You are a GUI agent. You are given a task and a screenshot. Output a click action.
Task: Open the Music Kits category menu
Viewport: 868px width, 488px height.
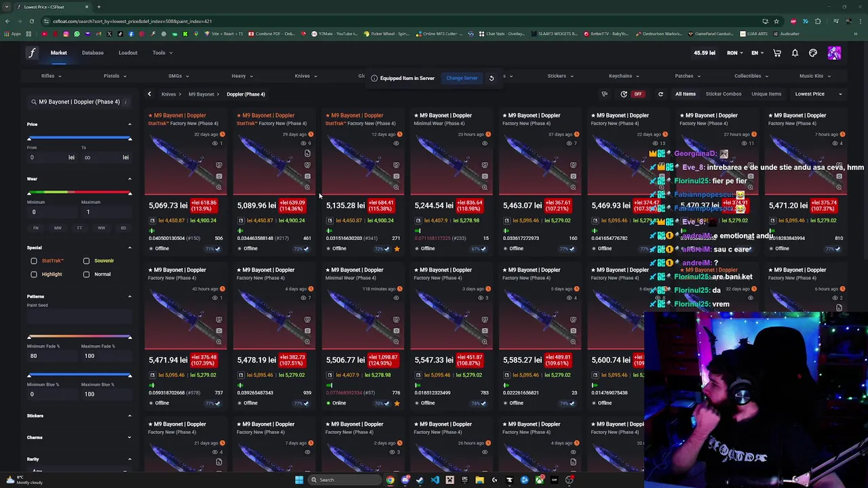(x=815, y=76)
